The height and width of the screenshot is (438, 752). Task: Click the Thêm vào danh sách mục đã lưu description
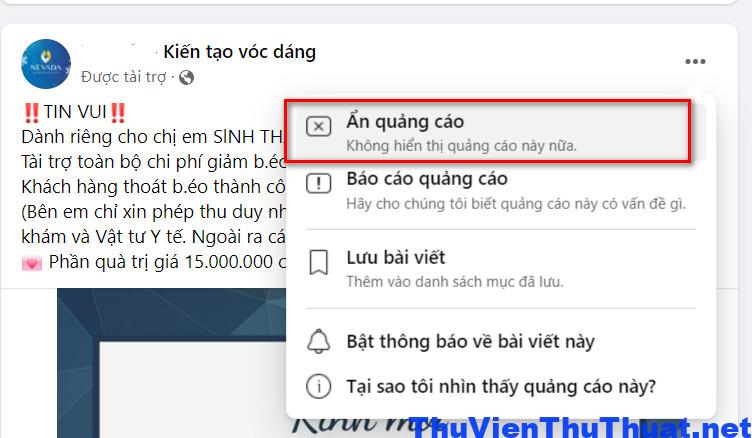click(x=455, y=281)
